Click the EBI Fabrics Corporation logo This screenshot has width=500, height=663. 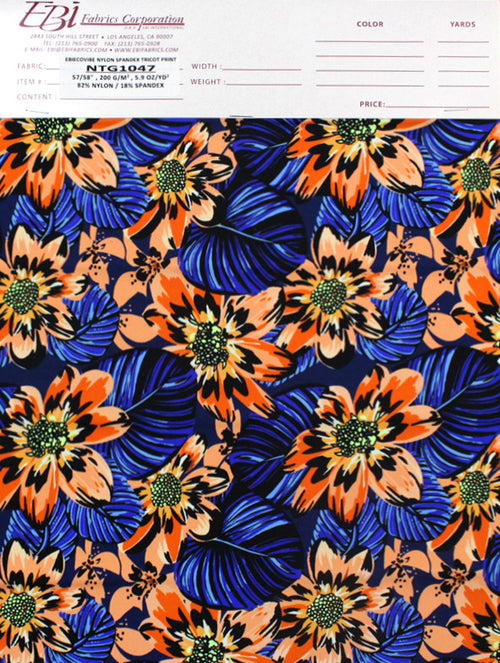[101, 16]
